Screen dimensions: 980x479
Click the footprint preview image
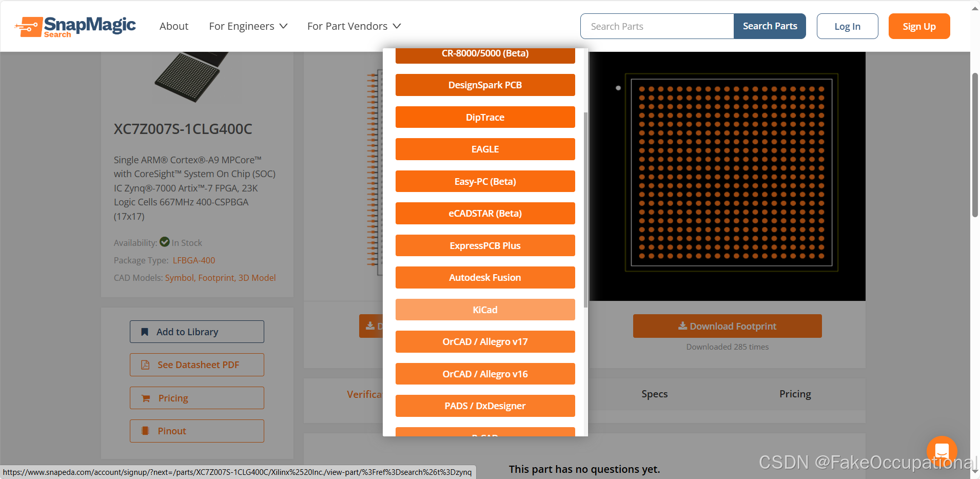(x=728, y=176)
